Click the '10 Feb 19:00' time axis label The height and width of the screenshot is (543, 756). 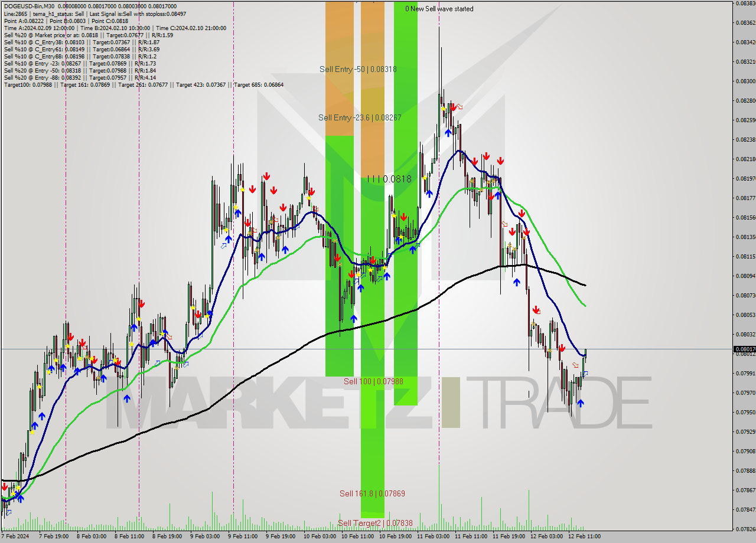395,537
